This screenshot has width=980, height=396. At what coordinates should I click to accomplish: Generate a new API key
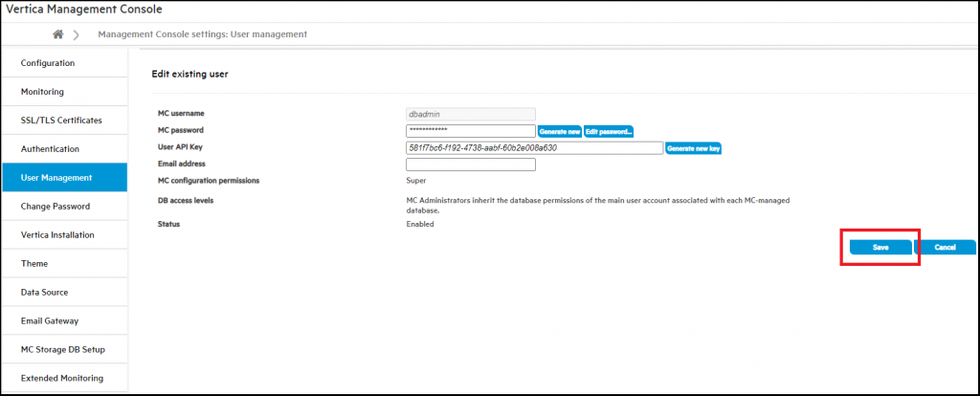pyautogui.click(x=694, y=148)
